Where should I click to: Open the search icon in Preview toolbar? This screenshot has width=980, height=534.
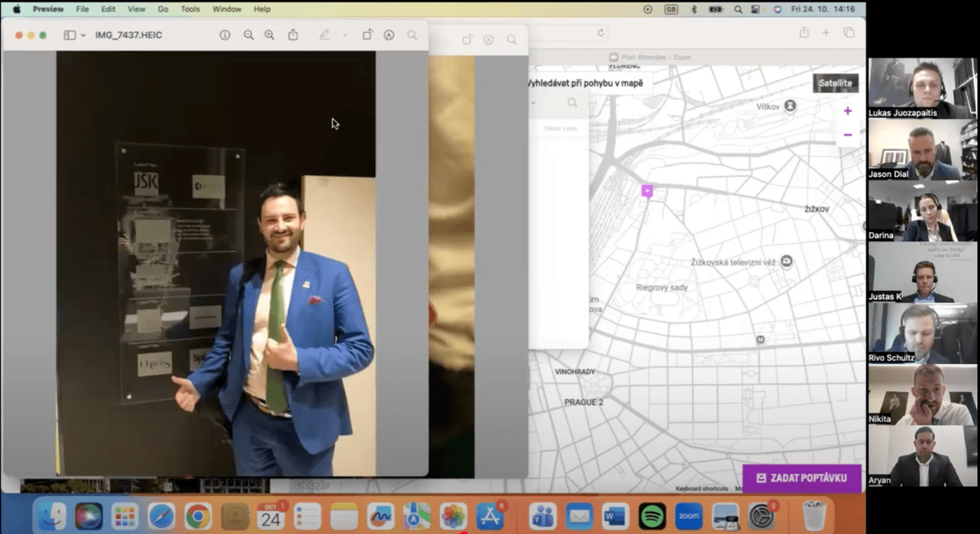pos(412,35)
